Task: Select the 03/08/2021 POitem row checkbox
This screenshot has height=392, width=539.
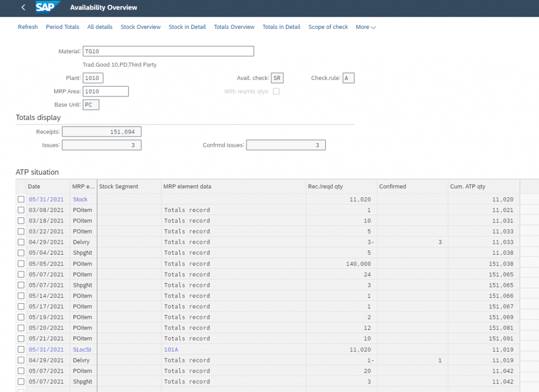Action: [21, 210]
